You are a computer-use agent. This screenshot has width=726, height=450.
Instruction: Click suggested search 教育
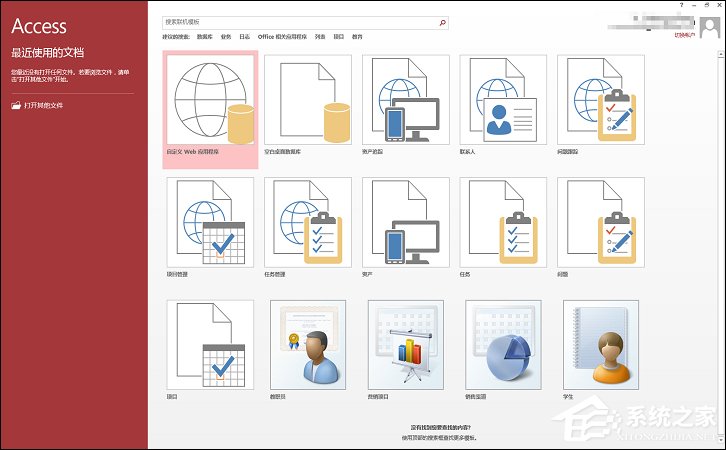pyautogui.click(x=357, y=37)
